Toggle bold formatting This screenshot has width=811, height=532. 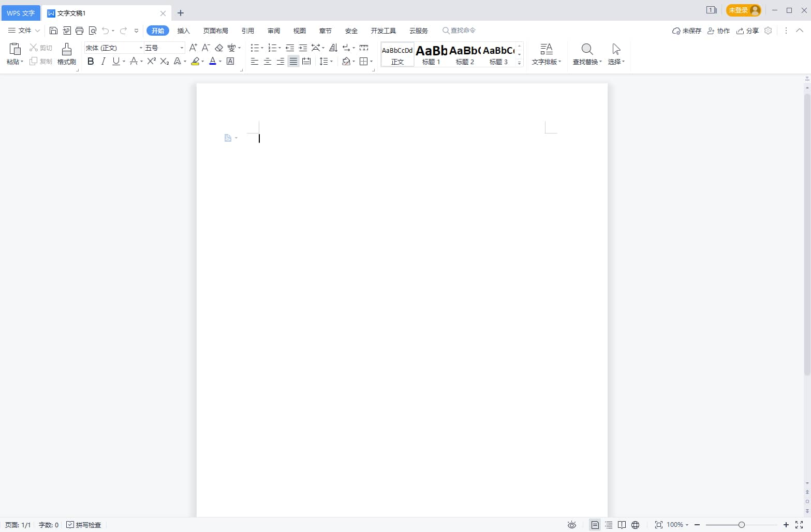point(91,61)
